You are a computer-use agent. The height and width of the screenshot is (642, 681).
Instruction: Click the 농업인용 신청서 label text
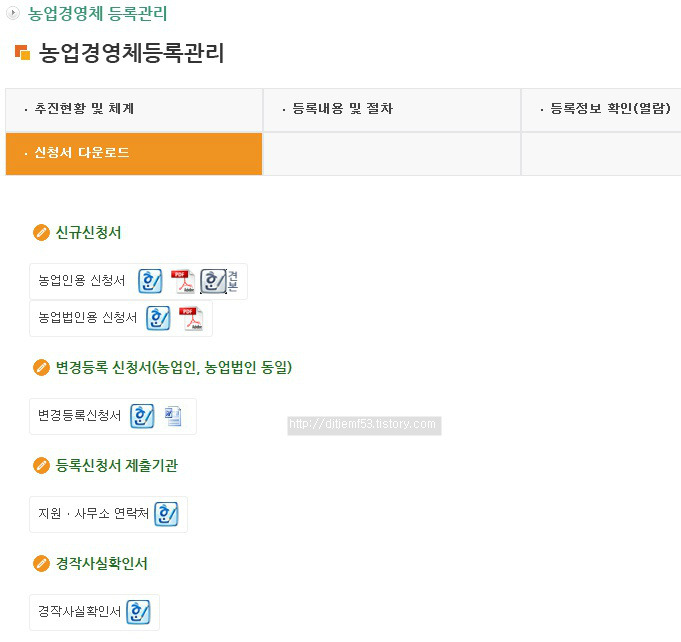tap(82, 281)
